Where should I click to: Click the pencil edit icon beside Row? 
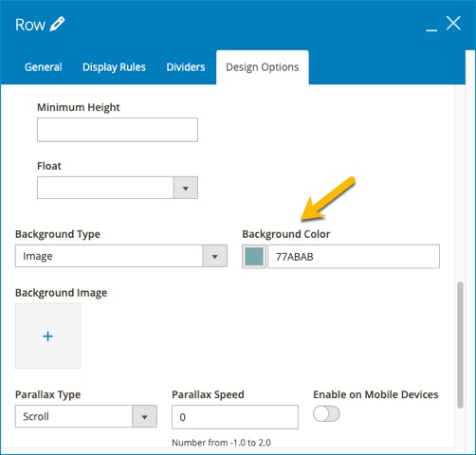[x=57, y=25]
